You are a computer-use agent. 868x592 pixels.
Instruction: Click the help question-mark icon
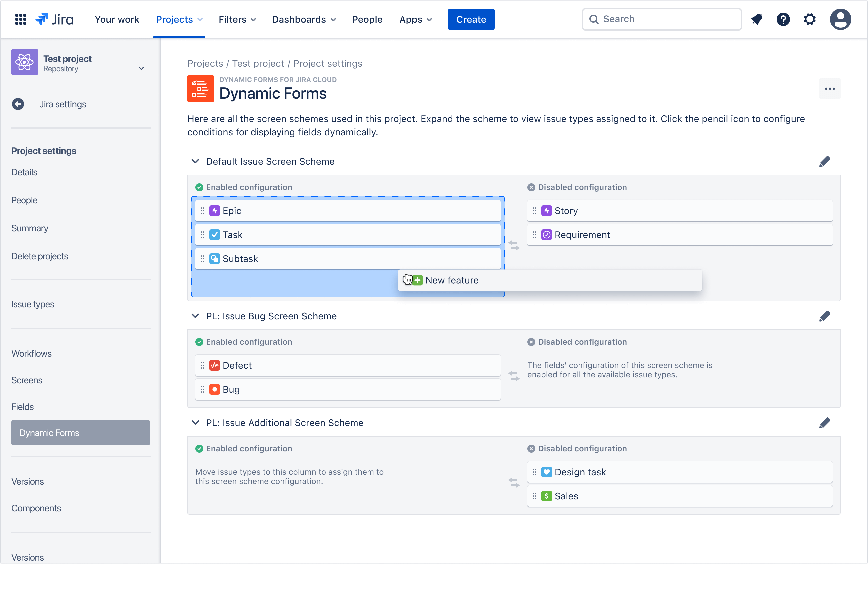tap(783, 19)
